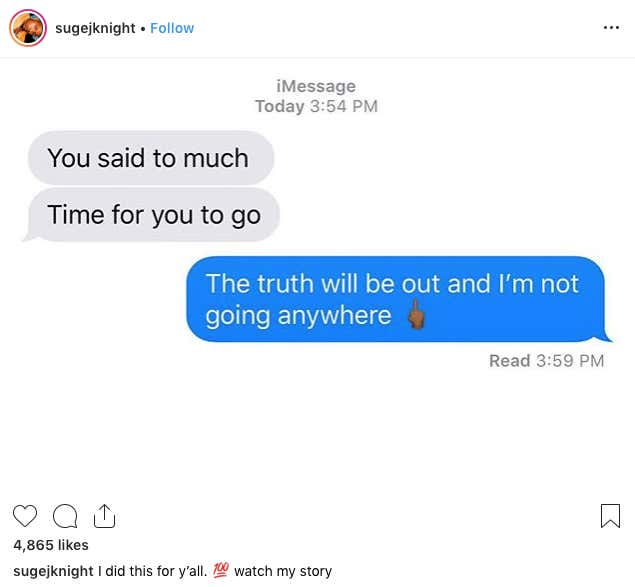This screenshot has height=587, width=635.
Task: Open the sugejknight username in header
Action: (x=95, y=28)
